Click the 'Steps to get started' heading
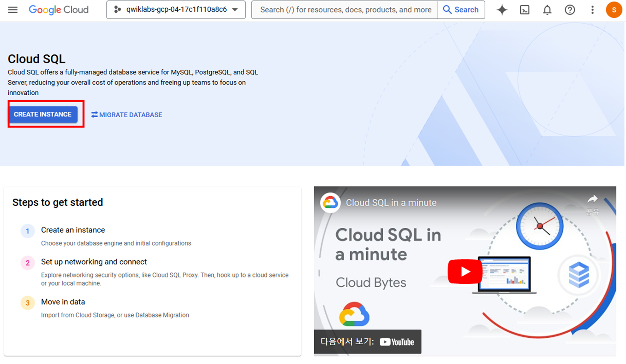626x364 pixels. (x=58, y=202)
